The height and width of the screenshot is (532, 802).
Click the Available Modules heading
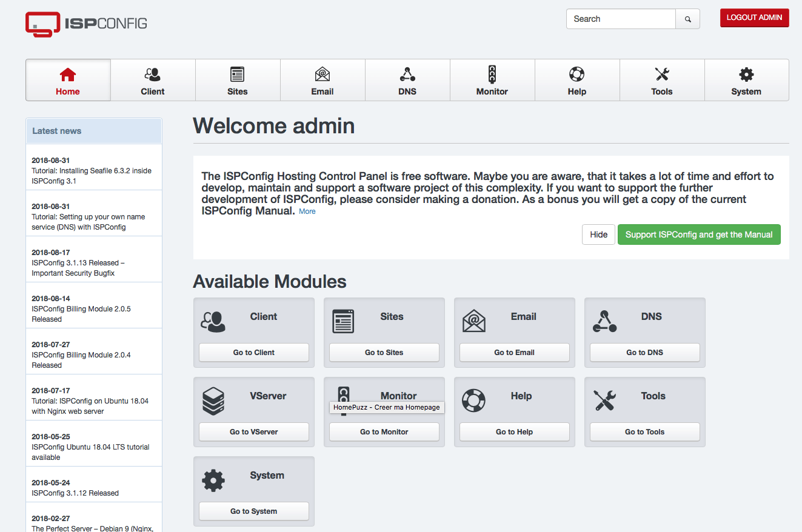point(270,281)
